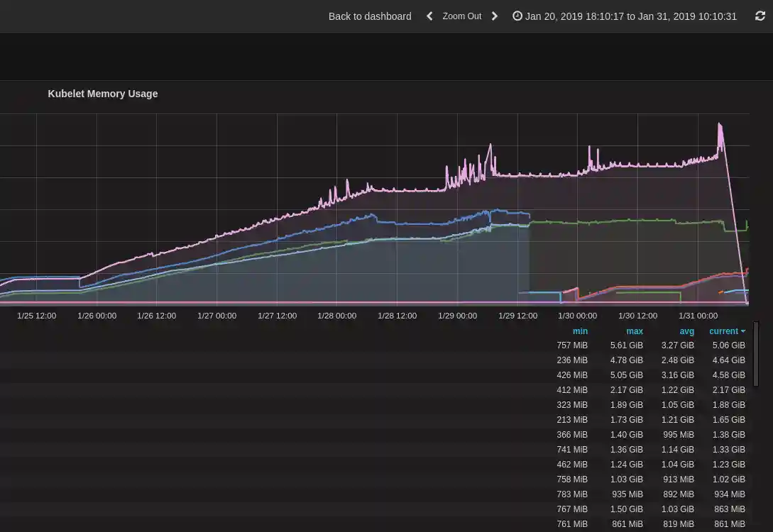Go back to dashboard

pyautogui.click(x=369, y=16)
